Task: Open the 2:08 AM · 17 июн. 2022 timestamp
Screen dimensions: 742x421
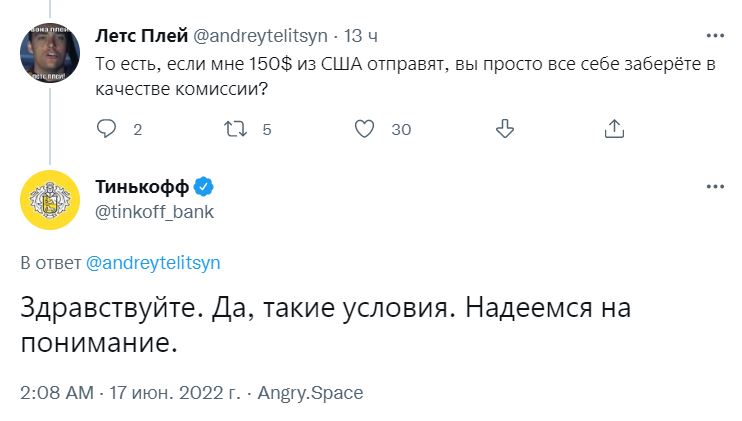Action: (x=130, y=393)
